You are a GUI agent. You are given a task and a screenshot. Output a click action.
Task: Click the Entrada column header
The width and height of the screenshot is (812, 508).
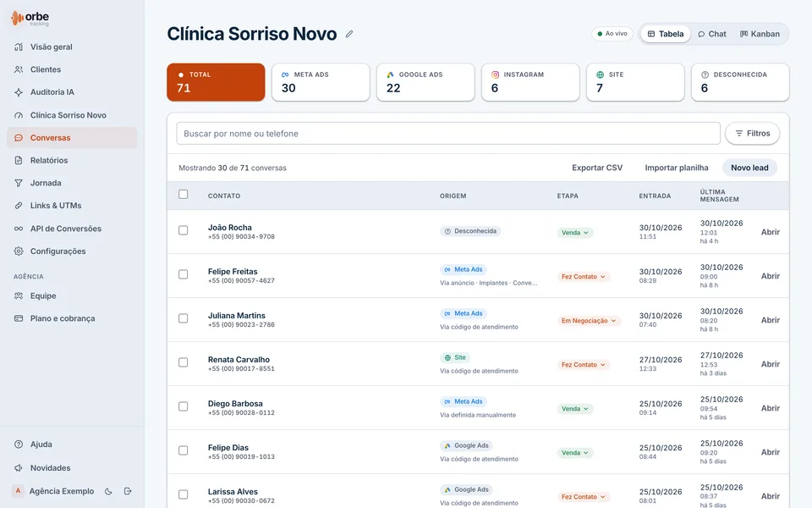pos(655,196)
